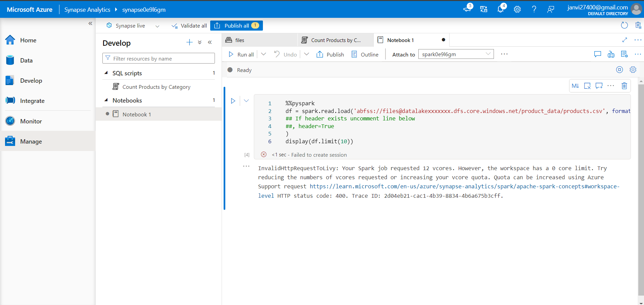Select Notebook 1 tab

point(411,40)
